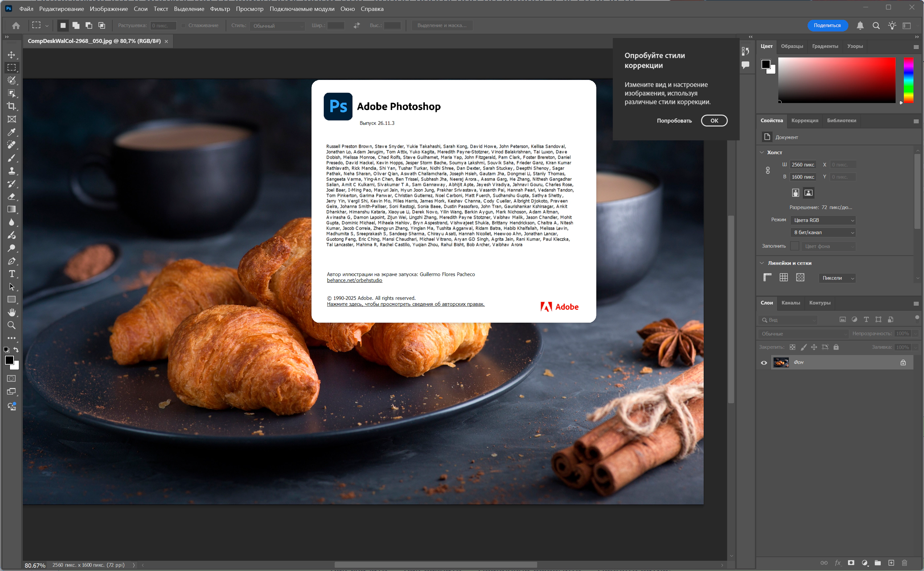Select the Zoom tool

click(12, 325)
